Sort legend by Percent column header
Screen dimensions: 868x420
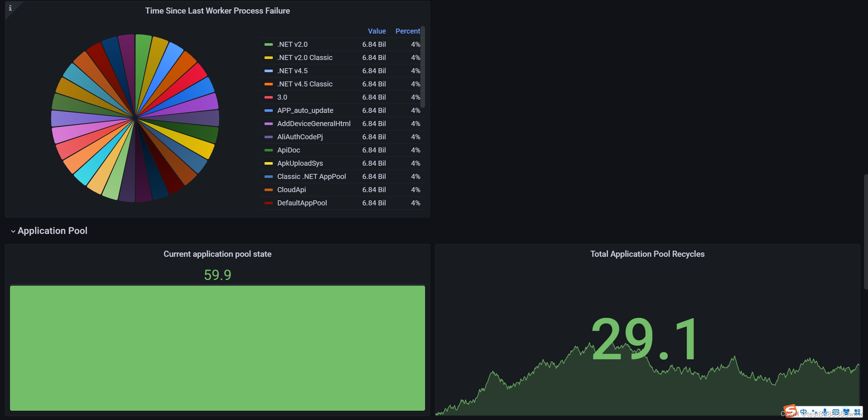(407, 31)
